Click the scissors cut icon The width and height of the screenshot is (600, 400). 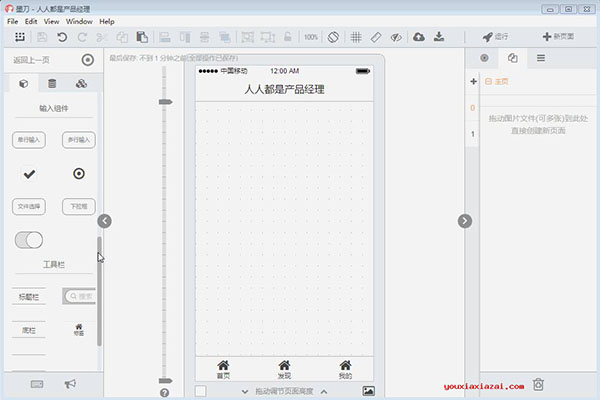(x=102, y=37)
